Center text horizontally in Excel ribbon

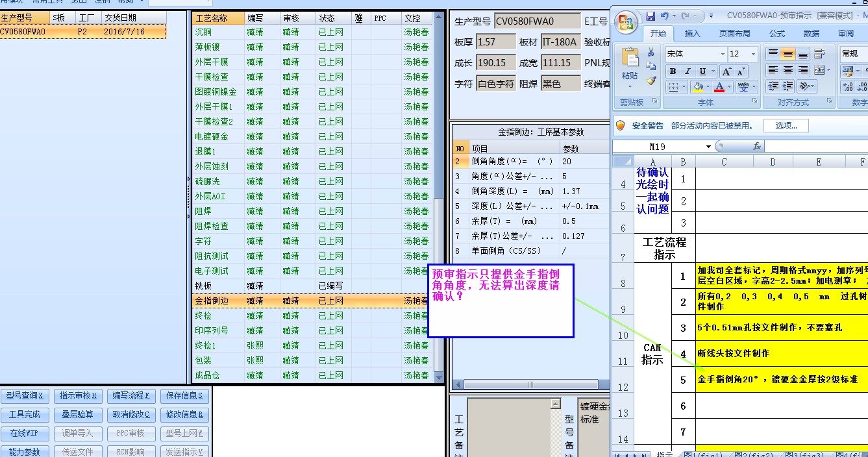[x=787, y=70]
